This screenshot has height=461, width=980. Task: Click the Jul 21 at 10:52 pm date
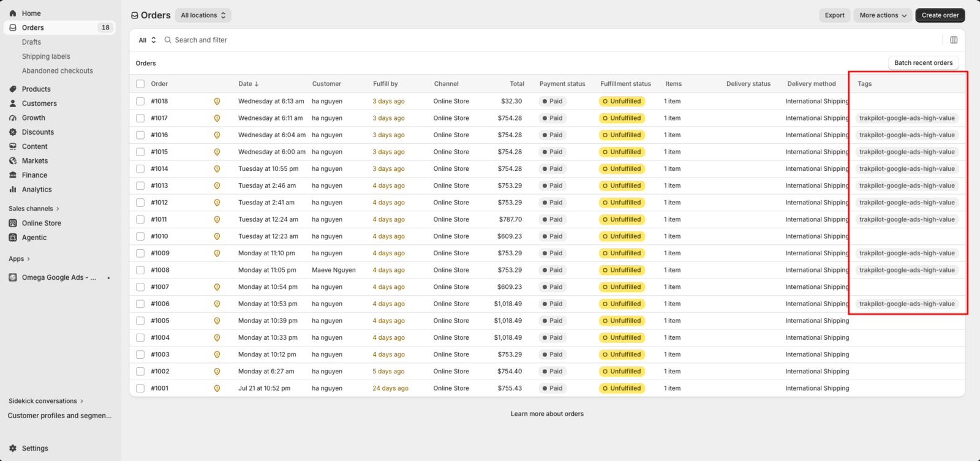[264, 388]
